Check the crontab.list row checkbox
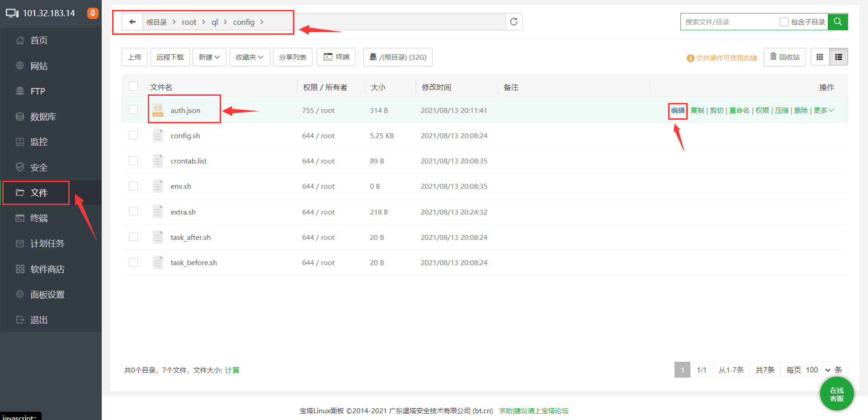The width and height of the screenshot is (868, 420). pos(133,161)
